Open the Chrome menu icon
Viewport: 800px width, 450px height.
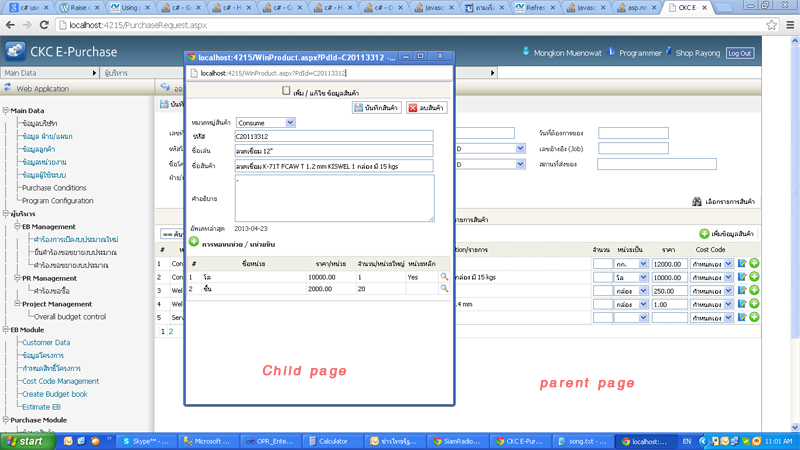point(790,24)
